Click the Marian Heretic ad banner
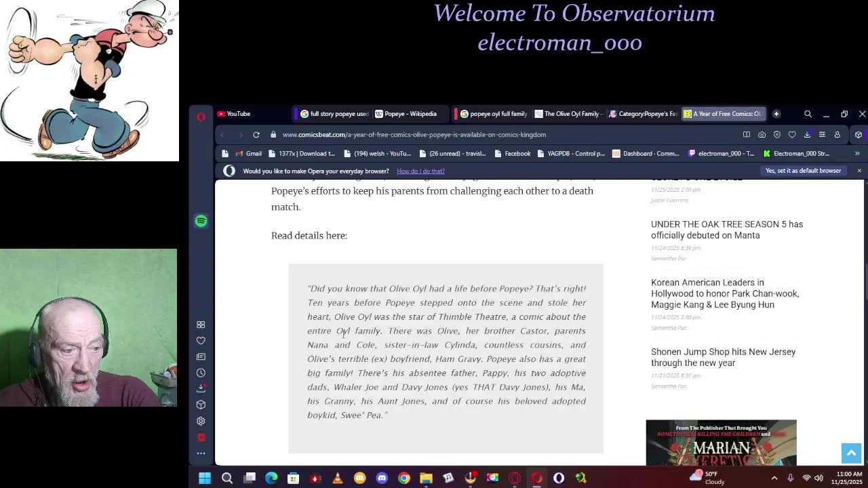The height and width of the screenshot is (488, 868). (x=721, y=443)
